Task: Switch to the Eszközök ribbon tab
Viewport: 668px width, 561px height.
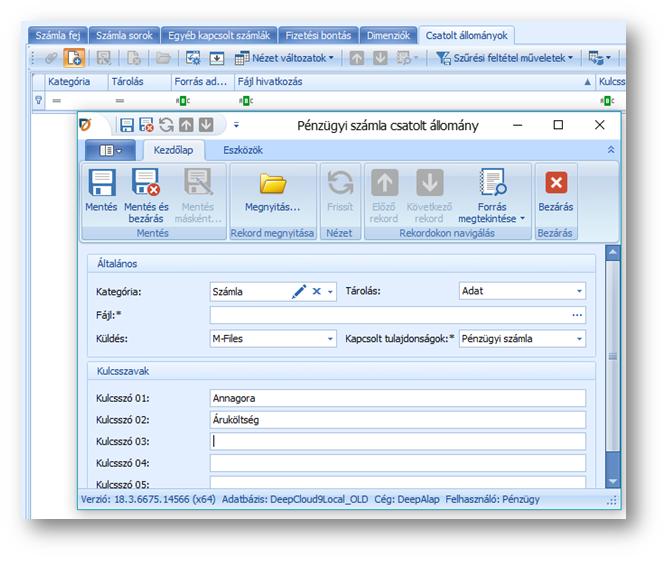Action: 242,150
